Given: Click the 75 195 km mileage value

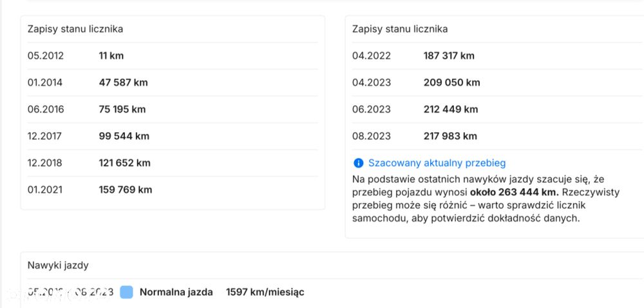Looking at the screenshot, I should coord(122,109).
